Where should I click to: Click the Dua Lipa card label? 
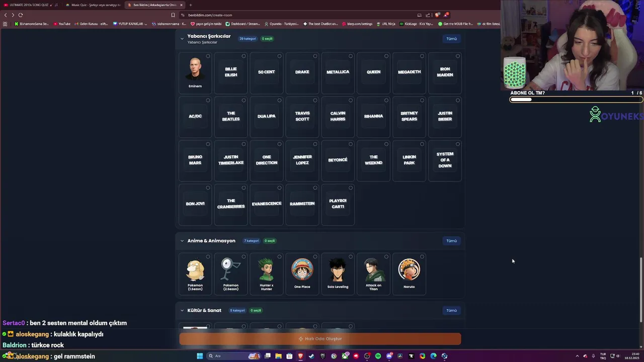click(x=267, y=116)
